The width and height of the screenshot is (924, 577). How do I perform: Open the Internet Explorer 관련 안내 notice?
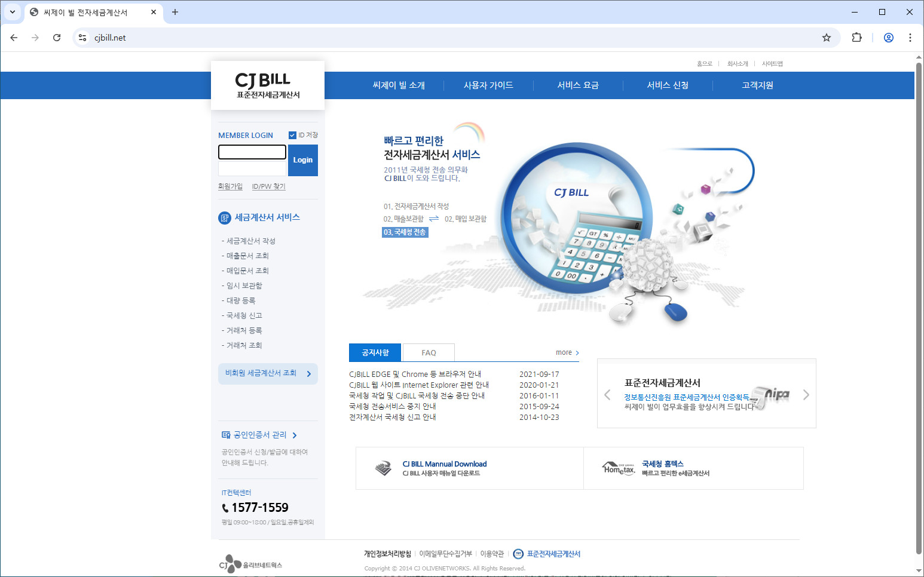tap(419, 385)
